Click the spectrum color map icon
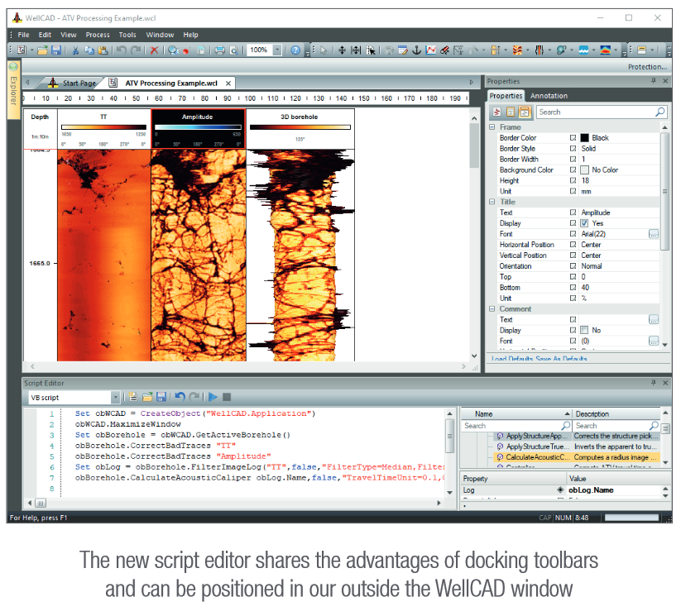 606,50
